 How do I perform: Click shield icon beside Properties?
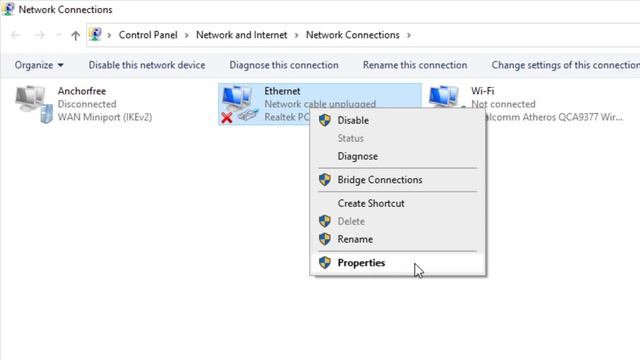coord(325,263)
